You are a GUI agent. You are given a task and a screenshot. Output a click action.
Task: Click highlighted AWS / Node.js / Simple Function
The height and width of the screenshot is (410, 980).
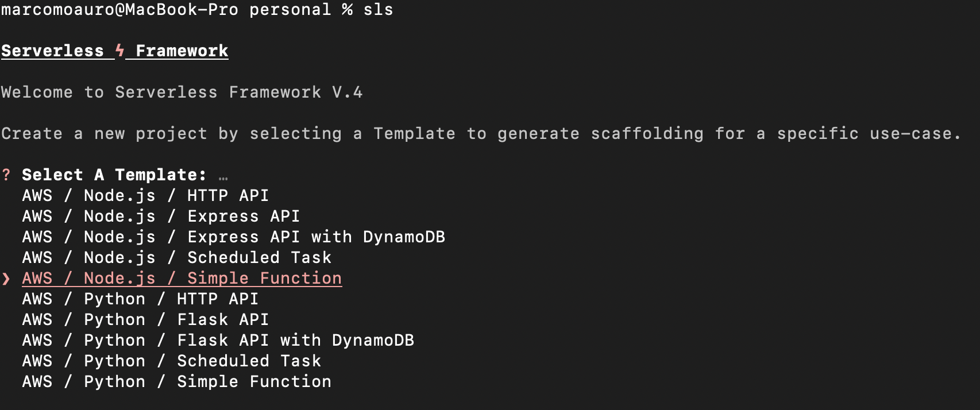(x=182, y=279)
